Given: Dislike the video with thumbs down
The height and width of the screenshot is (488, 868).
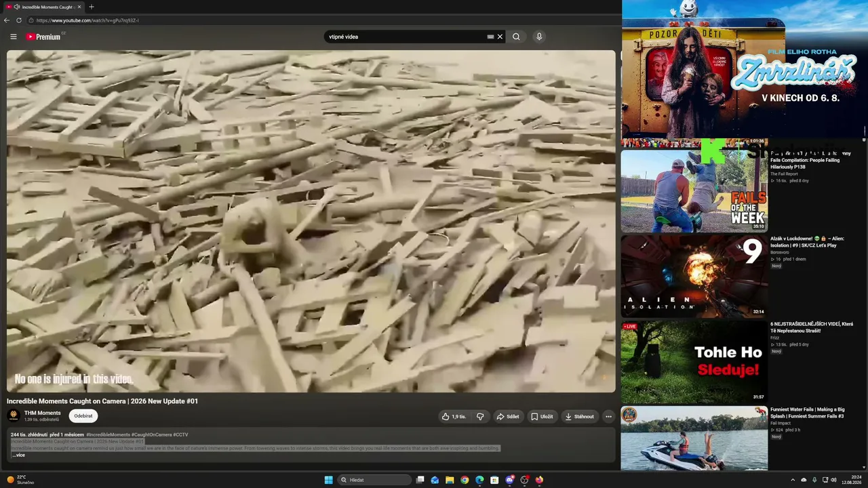Looking at the screenshot, I should pyautogui.click(x=480, y=417).
